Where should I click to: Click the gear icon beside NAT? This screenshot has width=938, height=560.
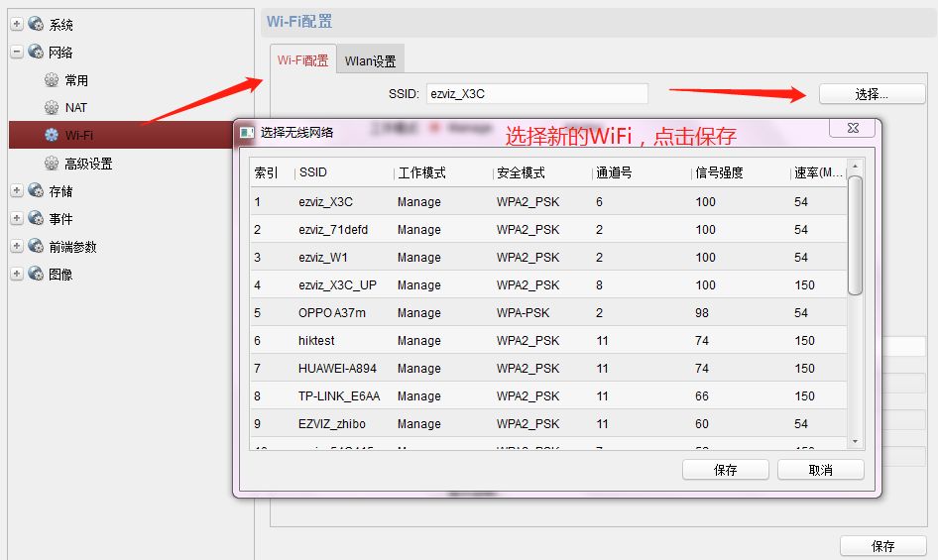point(52,107)
